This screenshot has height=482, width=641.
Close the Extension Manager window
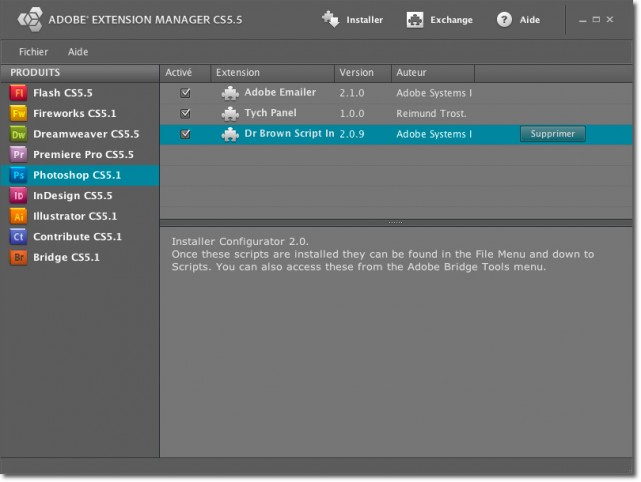click(610, 20)
